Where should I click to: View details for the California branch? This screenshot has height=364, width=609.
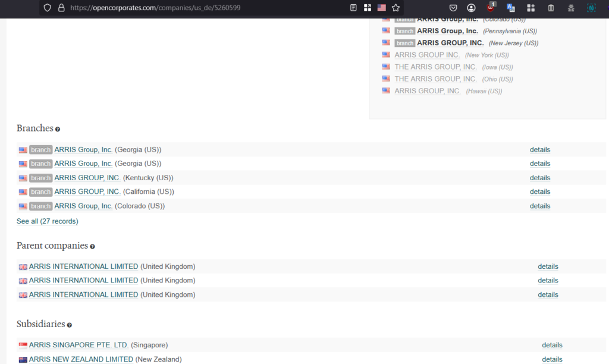tap(540, 192)
